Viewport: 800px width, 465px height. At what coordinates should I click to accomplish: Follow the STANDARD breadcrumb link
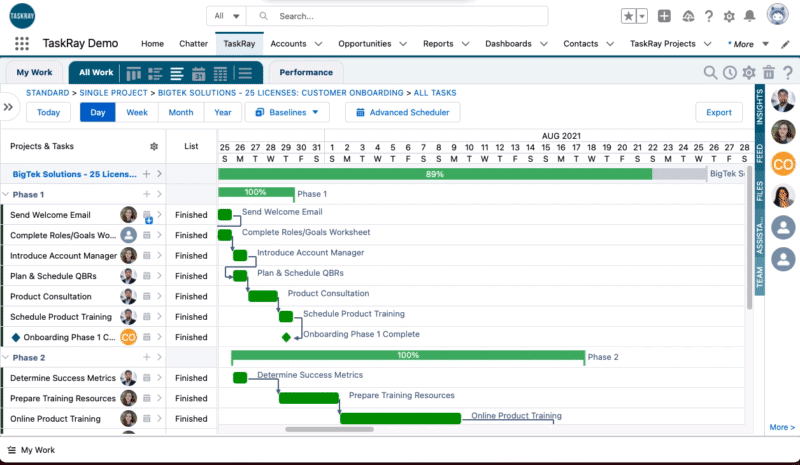click(47, 93)
